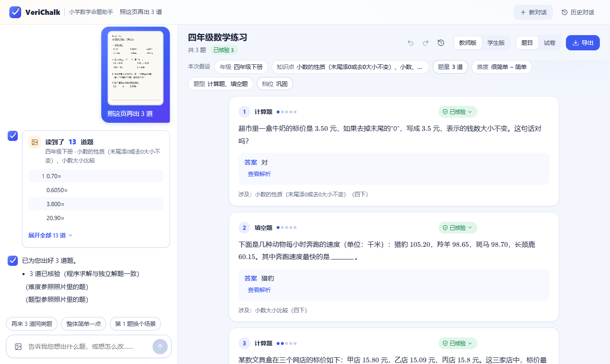
Task: Switch to 教师版 view
Action: click(468, 43)
